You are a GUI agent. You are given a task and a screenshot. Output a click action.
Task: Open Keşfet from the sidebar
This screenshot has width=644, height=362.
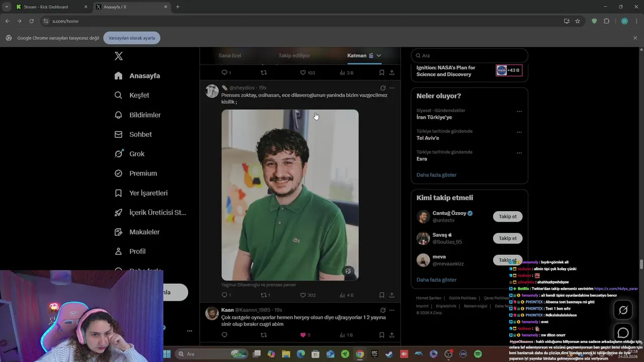[x=132, y=95]
